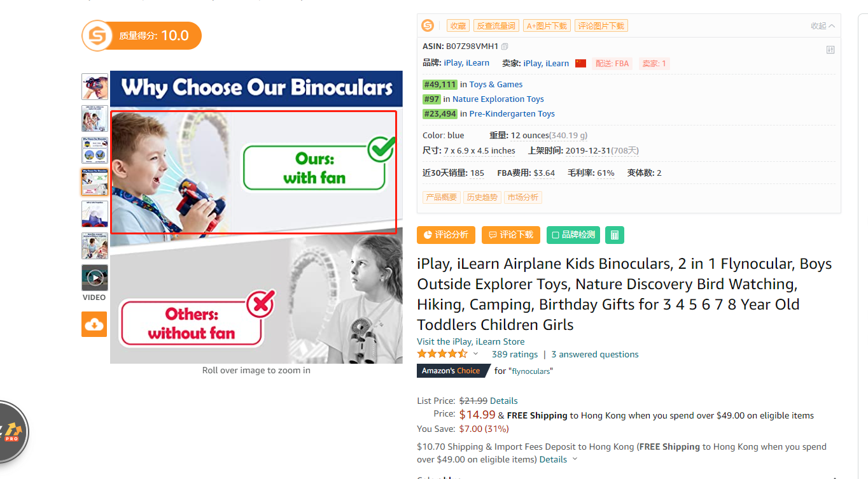
Task: Expand shipping fee Details chevron
Action: 575,459
